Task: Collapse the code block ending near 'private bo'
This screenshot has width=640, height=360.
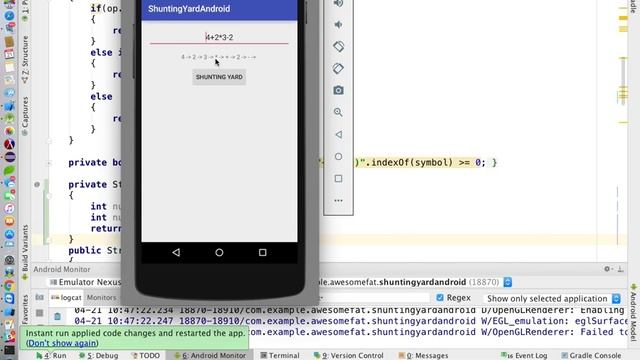Action: (x=49, y=141)
